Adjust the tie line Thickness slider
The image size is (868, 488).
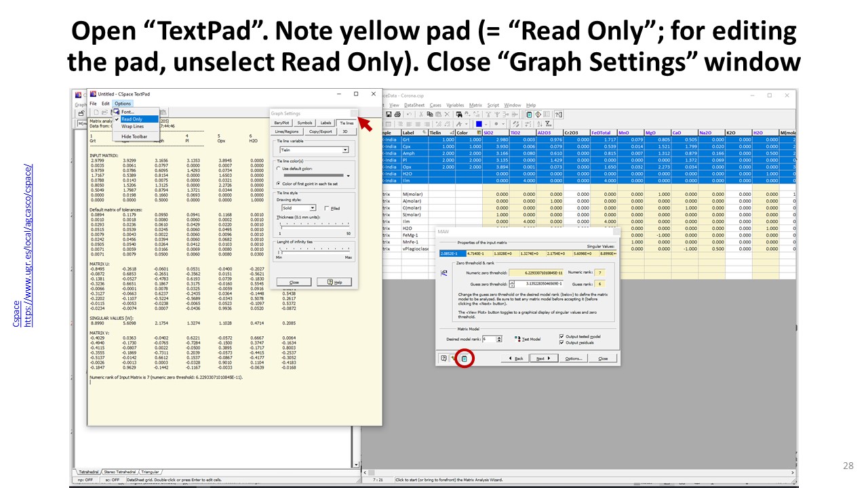(x=281, y=225)
